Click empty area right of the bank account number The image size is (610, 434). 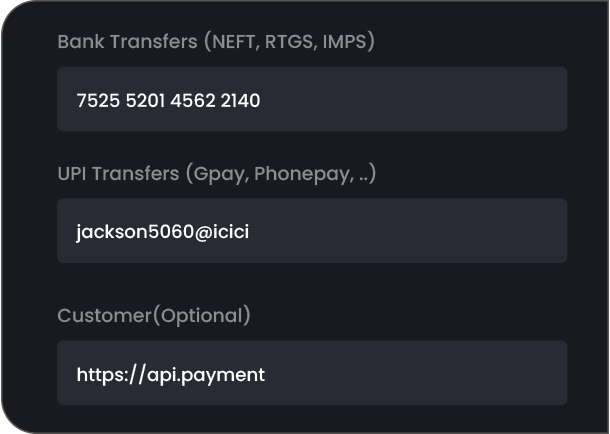420,99
